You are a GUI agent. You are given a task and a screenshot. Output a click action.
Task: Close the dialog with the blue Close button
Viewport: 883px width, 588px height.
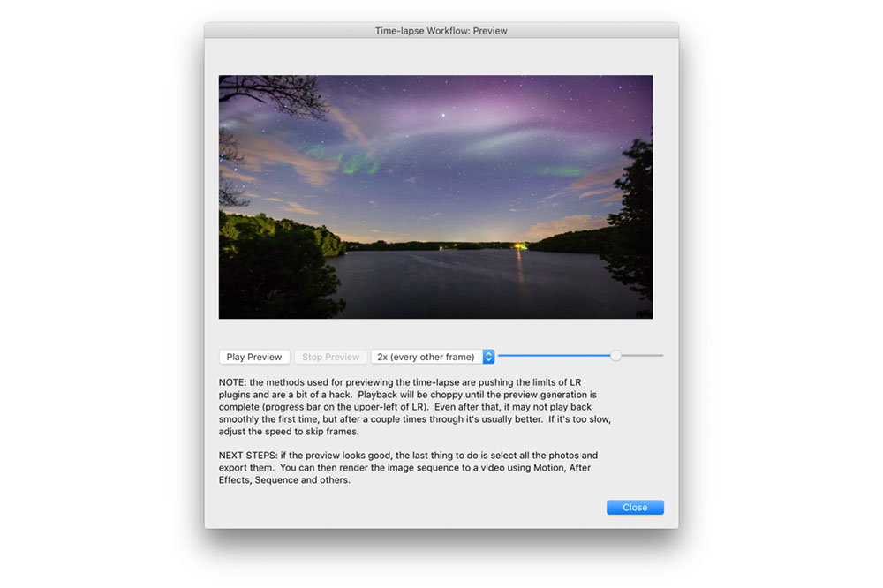point(635,508)
